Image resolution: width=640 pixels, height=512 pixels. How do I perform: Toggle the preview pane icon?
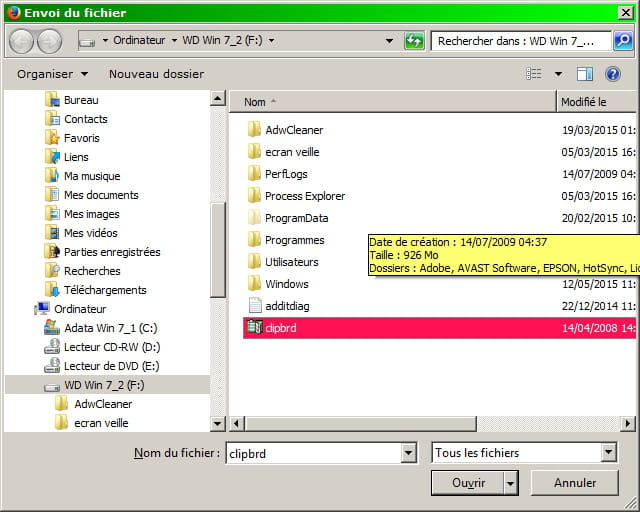pos(585,74)
